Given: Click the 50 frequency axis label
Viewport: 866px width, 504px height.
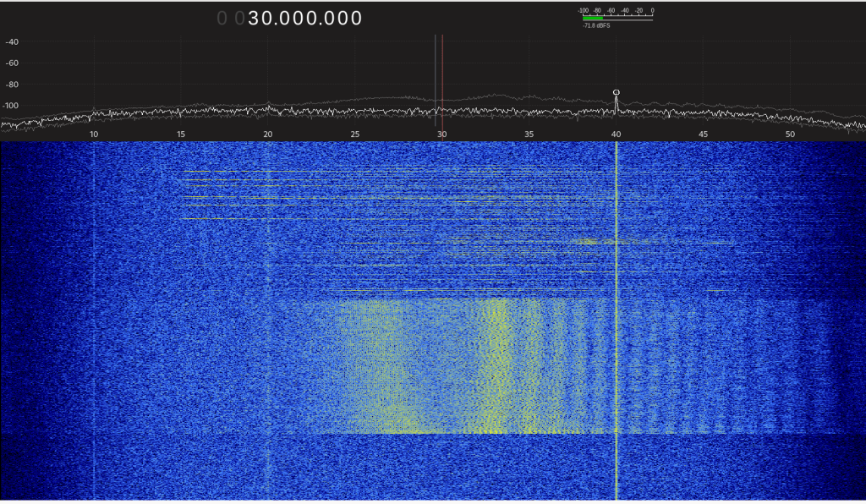Looking at the screenshot, I should click(x=790, y=134).
